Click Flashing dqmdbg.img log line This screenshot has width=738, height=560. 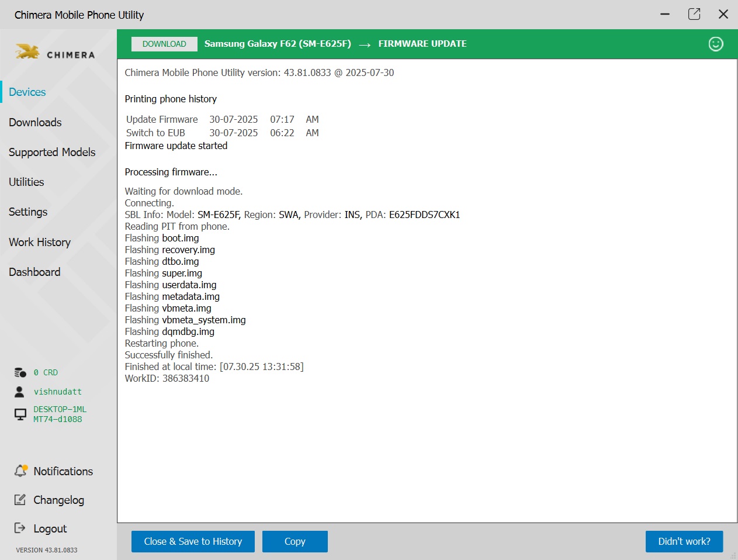point(169,331)
